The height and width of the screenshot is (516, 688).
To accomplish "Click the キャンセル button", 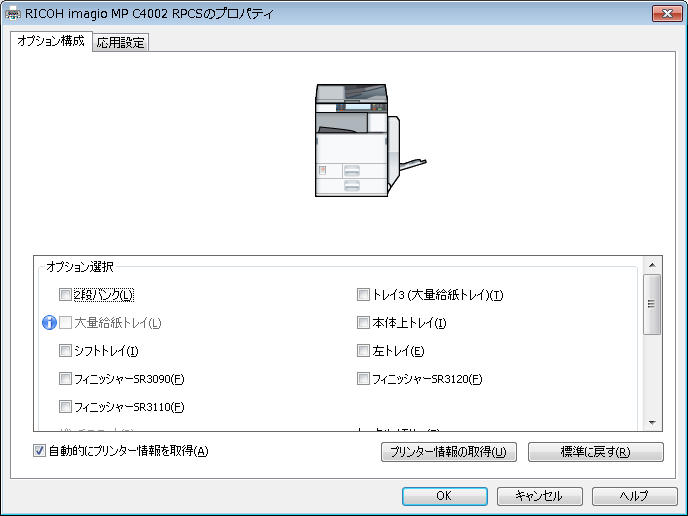I will 538,496.
